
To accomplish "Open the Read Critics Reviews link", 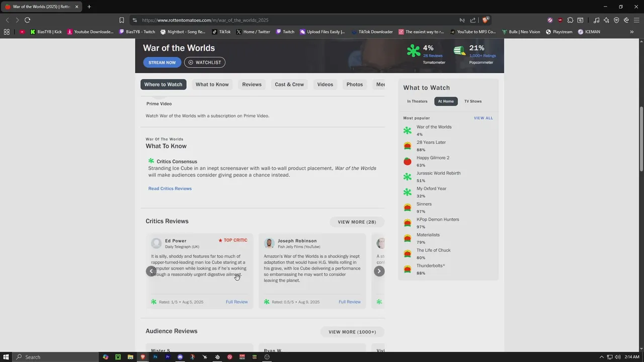I will tap(170, 189).
